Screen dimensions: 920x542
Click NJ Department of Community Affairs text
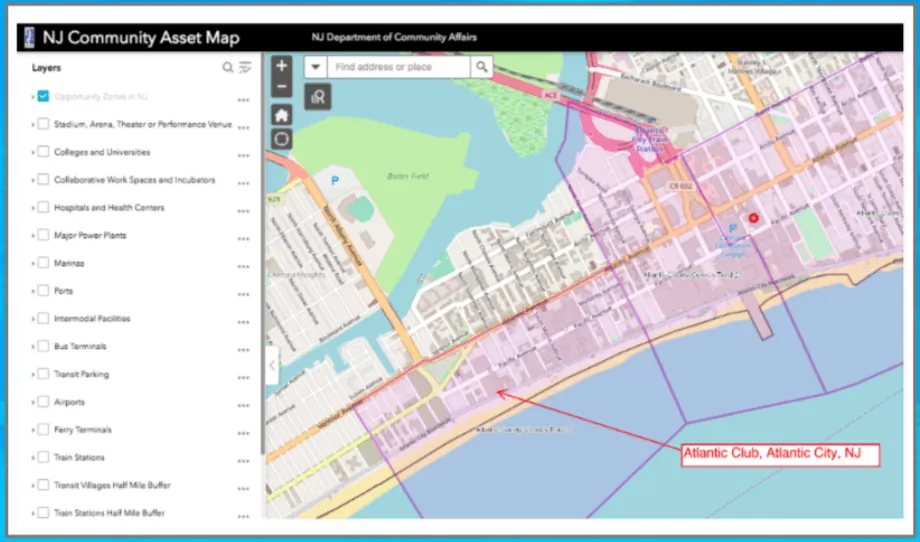click(394, 37)
